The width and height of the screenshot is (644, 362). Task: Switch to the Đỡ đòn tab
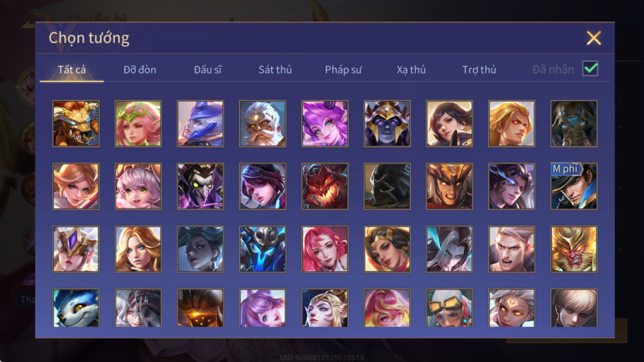tap(140, 70)
